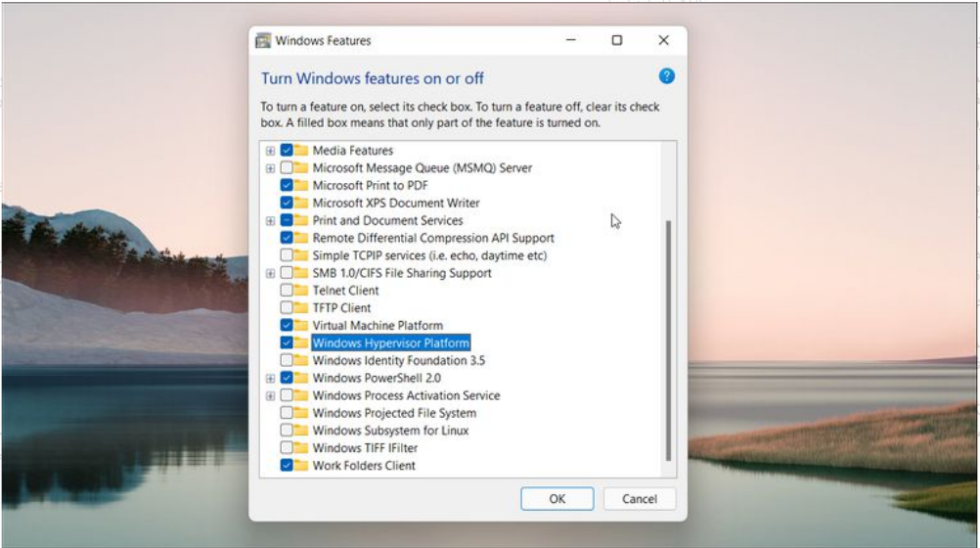Select the Windows Identity Foundation 3.5 item
The height and width of the screenshot is (548, 980).
(x=398, y=361)
